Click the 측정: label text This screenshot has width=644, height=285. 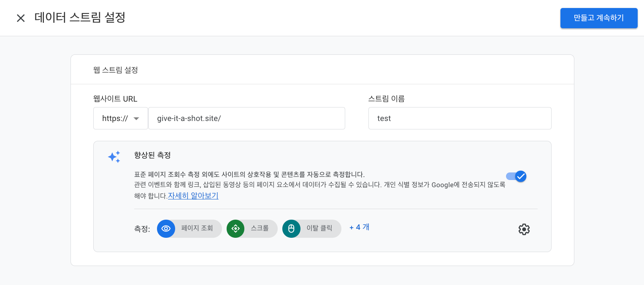[x=142, y=229]
